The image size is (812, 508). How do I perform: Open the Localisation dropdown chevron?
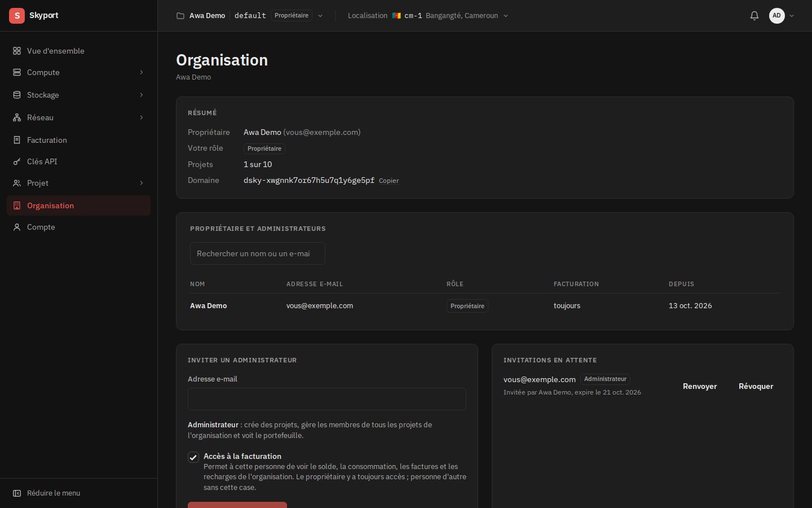coord(506,16)
